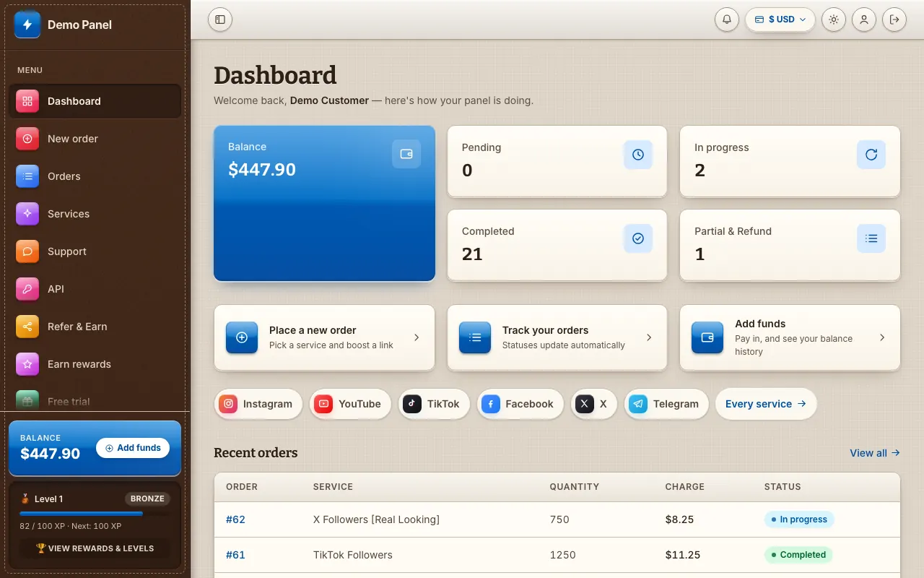Click the $8.25 charge cell

(x=678, y=519)
